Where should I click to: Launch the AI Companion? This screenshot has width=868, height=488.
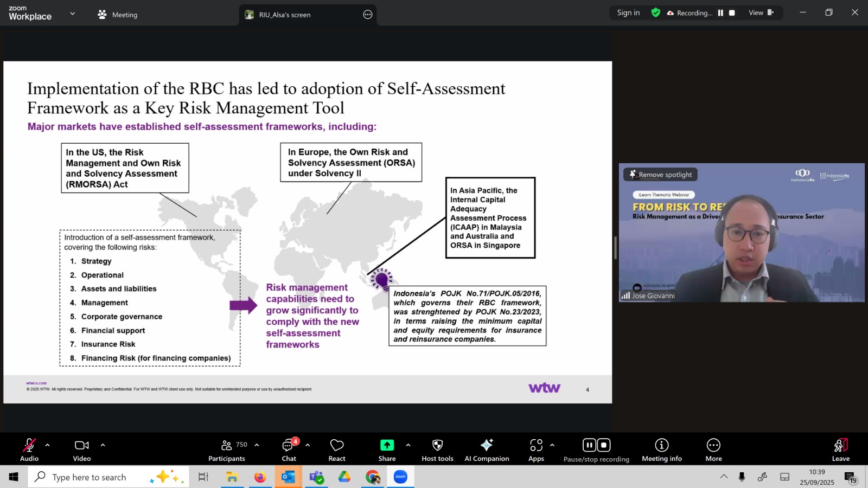(487, 450)
